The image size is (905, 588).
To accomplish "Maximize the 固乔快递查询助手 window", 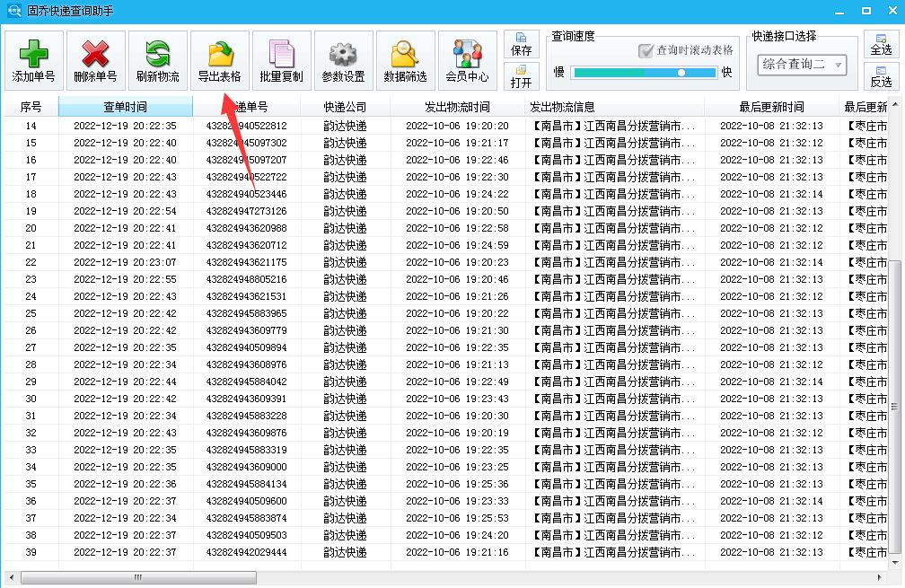I will 866,11.
